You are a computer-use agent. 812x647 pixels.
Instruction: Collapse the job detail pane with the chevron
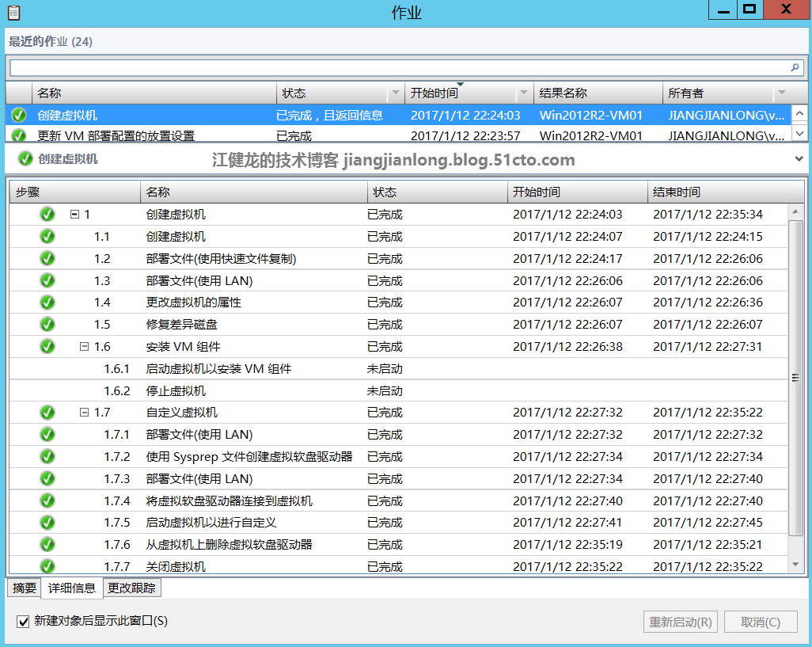(x=799, y=159)
